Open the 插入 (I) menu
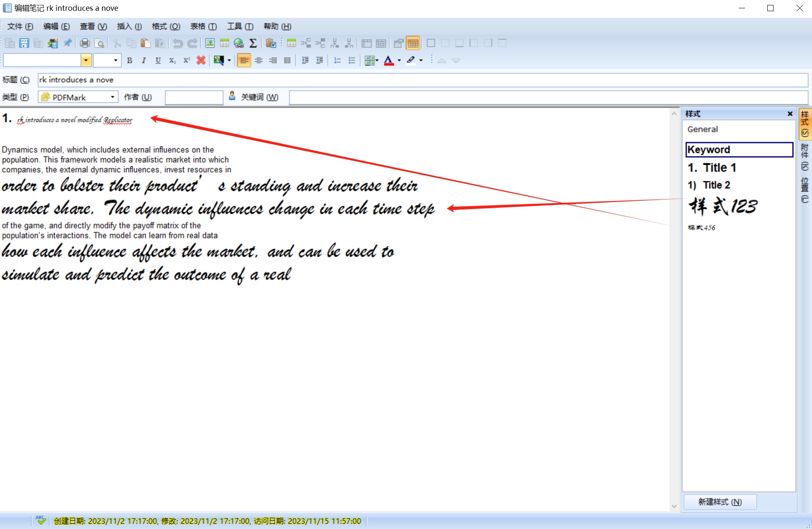The width and height of the screenshot is (812, 529). click(129, 26)
